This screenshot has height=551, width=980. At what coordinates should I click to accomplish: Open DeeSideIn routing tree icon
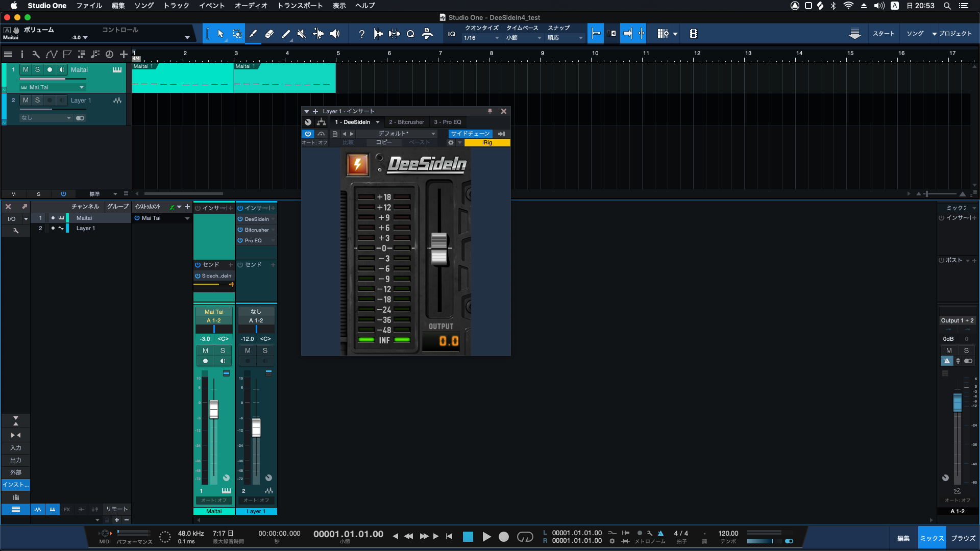pyautogui.click(x=321, y=122)
